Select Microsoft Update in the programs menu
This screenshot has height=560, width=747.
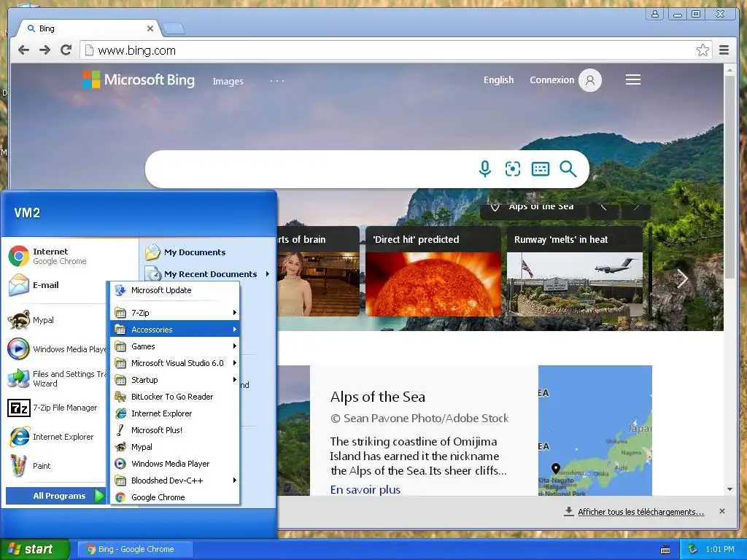click(x=175, y=290)
